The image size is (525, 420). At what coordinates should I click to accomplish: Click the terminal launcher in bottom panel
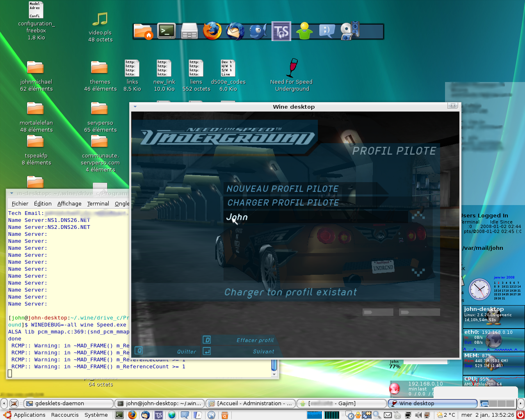click(119, 415)
